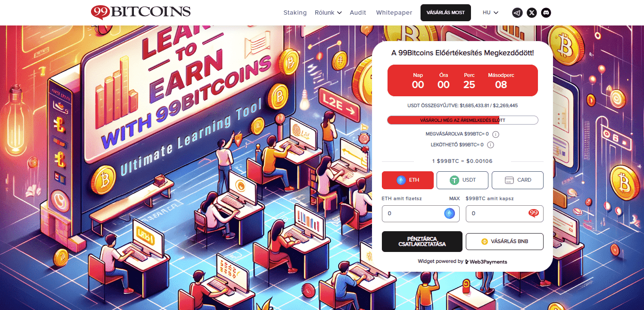Image resolution: width=644 pixels, height=310 pixels.
Task: Select USDT payment option
Action: coord(462,180)
